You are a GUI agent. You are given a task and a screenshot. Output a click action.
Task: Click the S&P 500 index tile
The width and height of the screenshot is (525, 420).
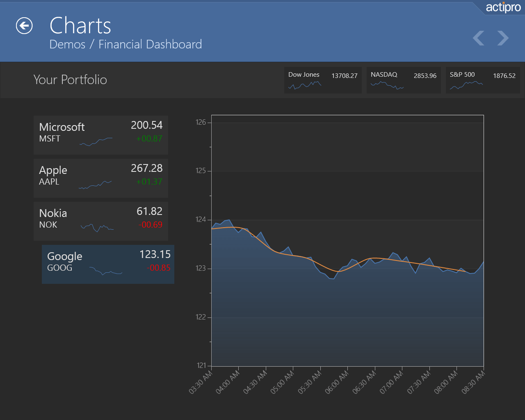(483, 80)
